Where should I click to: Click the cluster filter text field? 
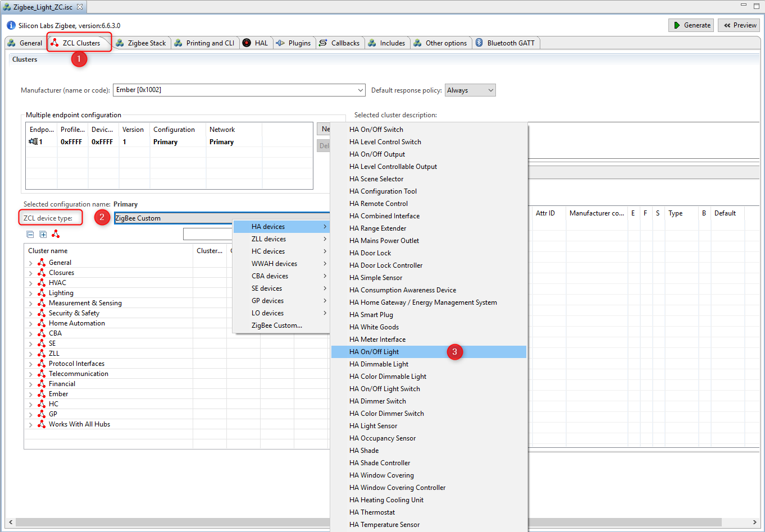pyautogui.click(x=208, y=234)
